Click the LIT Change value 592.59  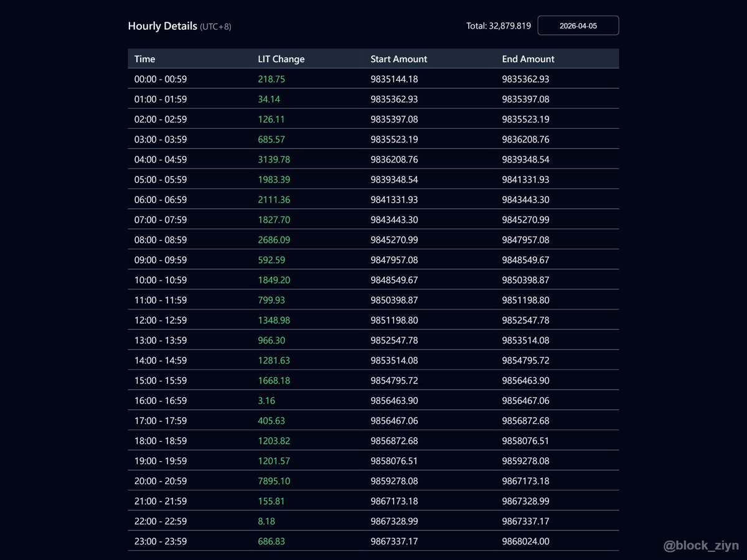click(x=271, y=260)
